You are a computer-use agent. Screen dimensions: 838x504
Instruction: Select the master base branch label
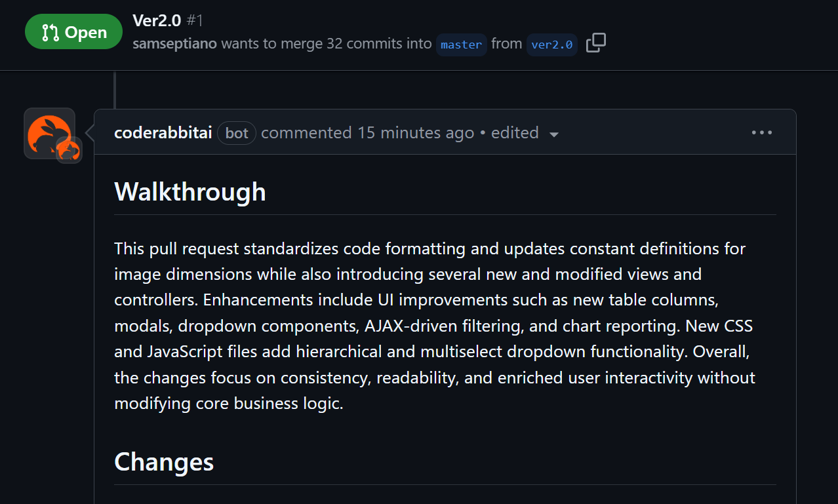pos(461,45)
